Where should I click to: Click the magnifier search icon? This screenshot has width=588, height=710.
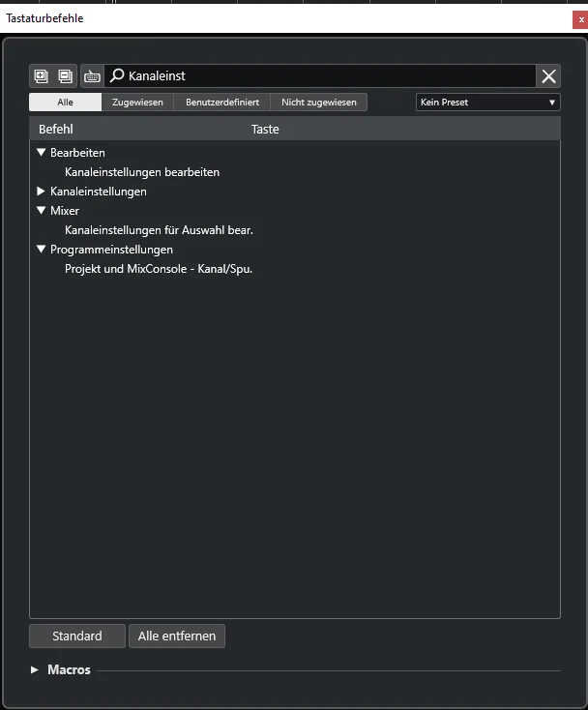click(x=117, y=75)
